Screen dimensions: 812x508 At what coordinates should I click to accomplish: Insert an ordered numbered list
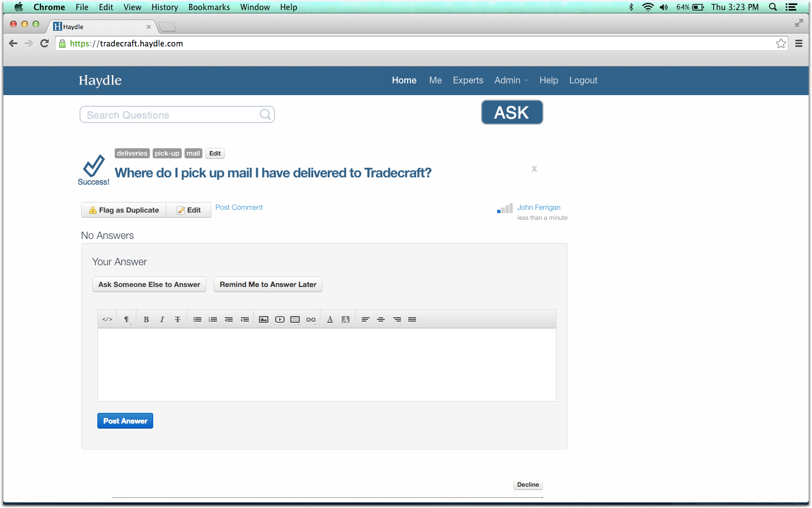coord(213,319)
